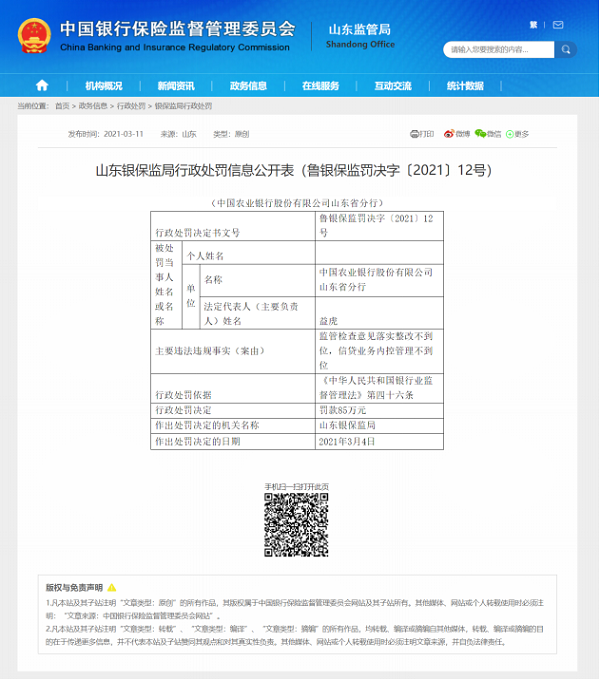The width and height of the screenshot is (600, 680).
Task: Open the 政务信息 navigation menu
Action: (248, 86)
